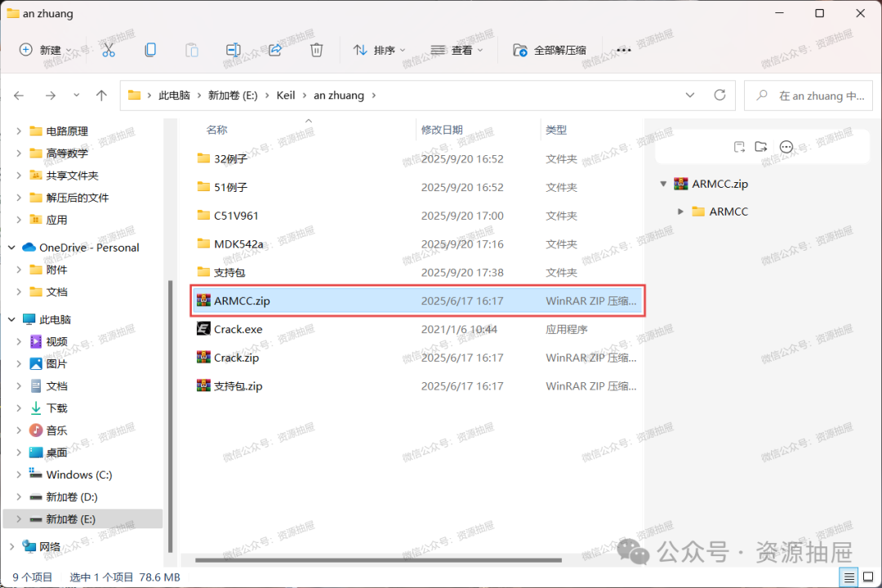Select 新加卷 (E:) in navigation pane
The width and height of the screenshot is (882, 588).
(x=82, y=519)
